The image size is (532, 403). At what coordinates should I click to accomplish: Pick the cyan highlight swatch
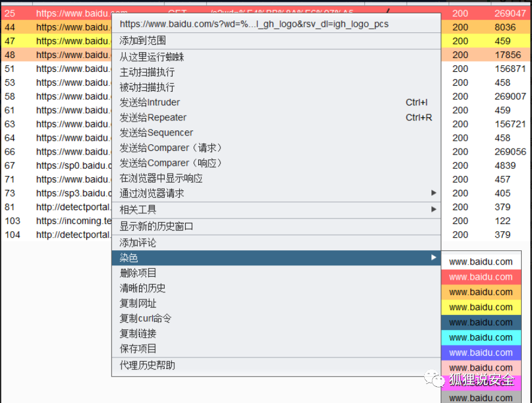pos(481,338)
